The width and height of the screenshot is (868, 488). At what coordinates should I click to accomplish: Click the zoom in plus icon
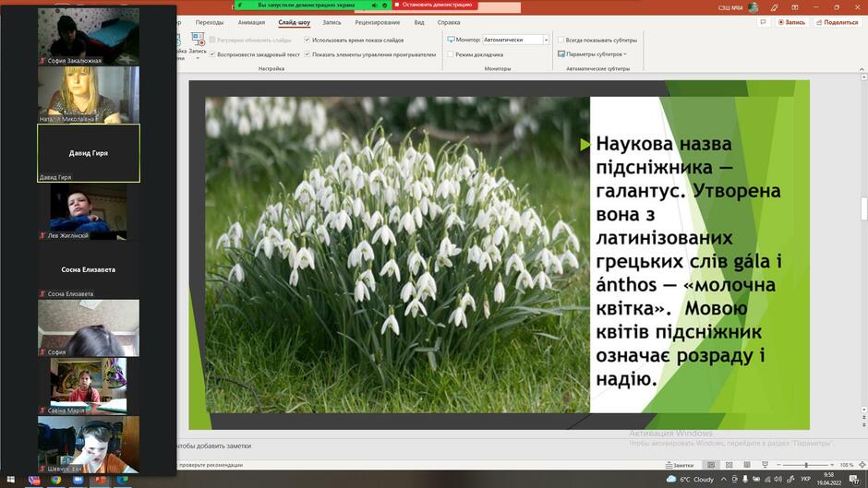[831, 465]
